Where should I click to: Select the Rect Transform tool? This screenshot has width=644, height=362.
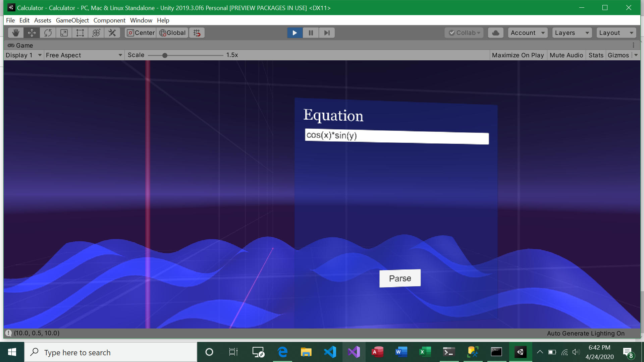pos(79,33)
